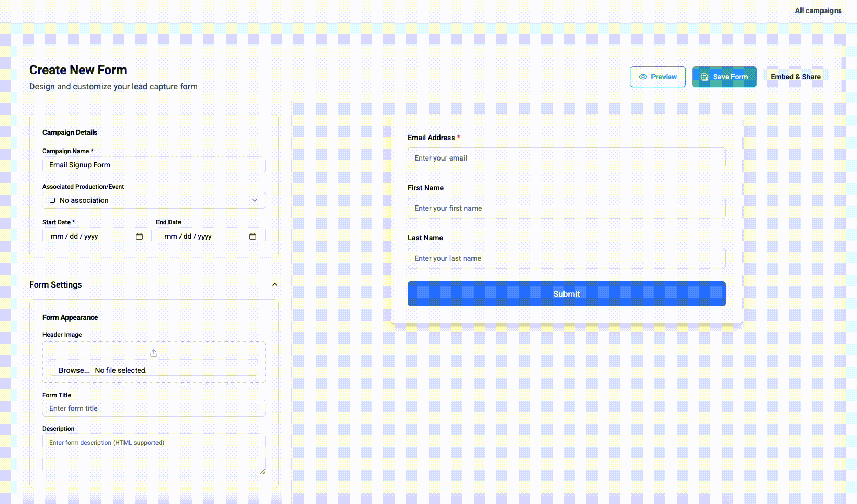Expand the No association dropdown arrow
Viewport: 857px width, 504px height.
255,200
